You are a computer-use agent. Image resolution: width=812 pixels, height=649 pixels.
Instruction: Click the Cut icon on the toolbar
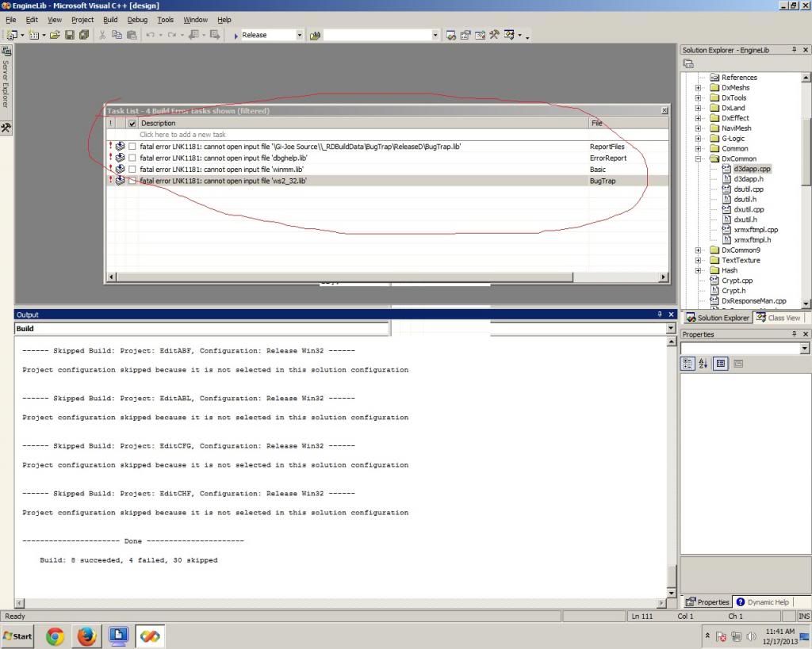[102, 34]
